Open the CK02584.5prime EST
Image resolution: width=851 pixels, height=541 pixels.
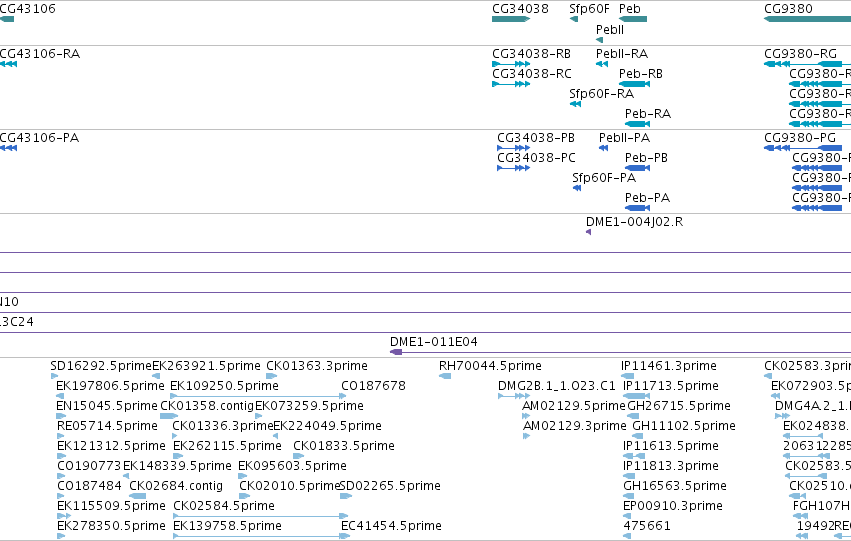point(224,506)
